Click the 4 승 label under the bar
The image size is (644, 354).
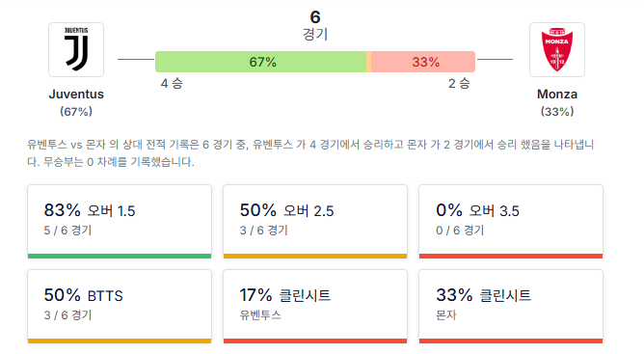point(172,84)
